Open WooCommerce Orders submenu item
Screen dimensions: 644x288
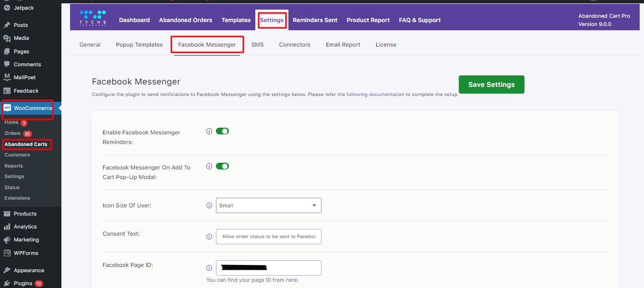12,133
